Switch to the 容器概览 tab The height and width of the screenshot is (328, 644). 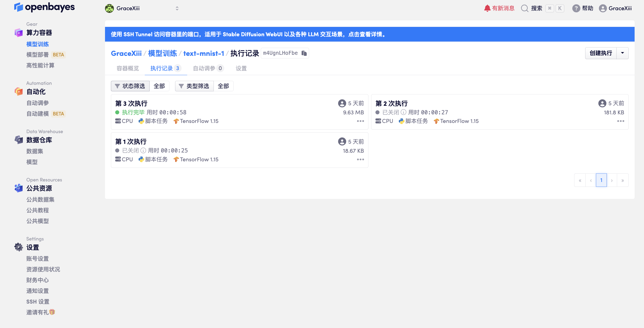[x=128, y=68]
